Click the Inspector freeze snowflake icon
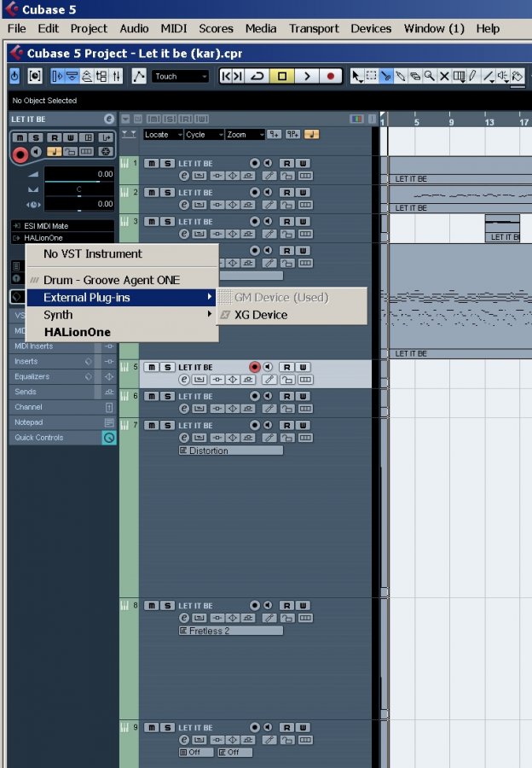The width and height of the screenshot is (532, 768). tap(105, 152)
